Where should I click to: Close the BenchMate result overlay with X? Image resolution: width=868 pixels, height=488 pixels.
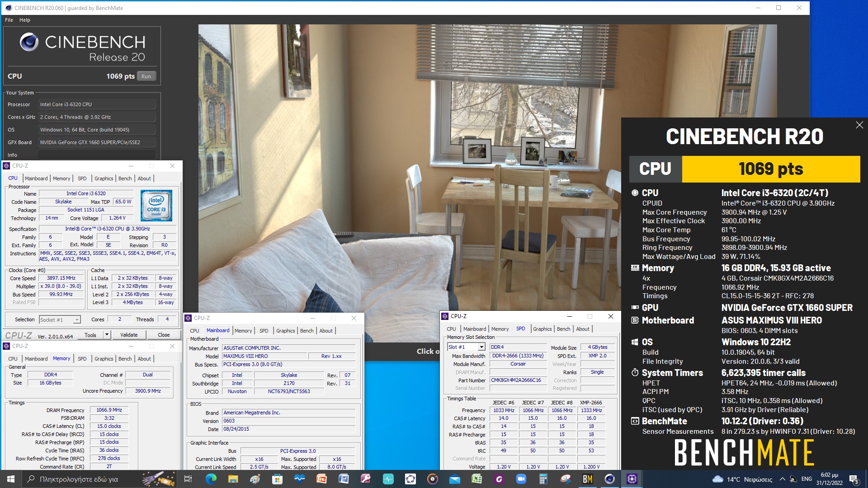coord(859,125)
